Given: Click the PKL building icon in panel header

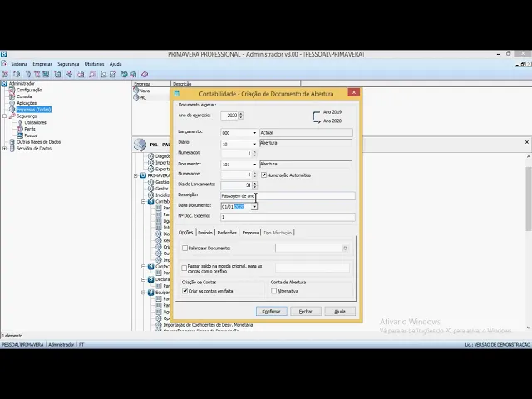Looking at the screenshot, I should coord(140,145).
